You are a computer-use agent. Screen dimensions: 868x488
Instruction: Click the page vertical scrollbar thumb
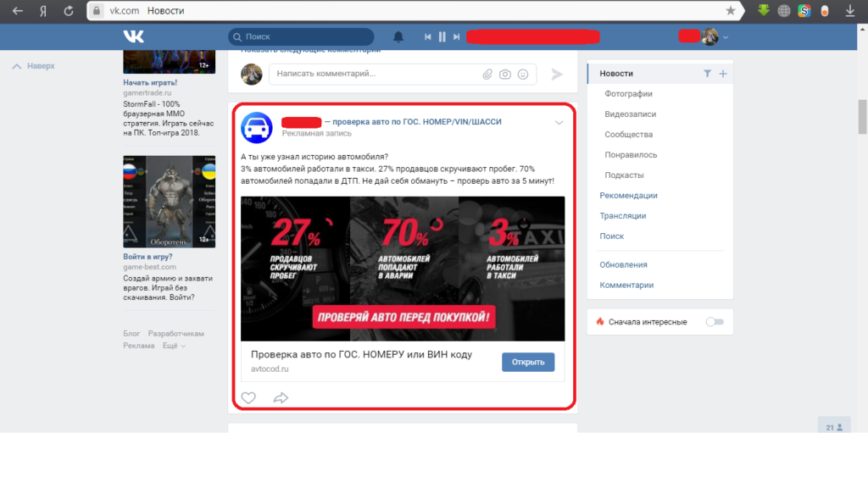[862, 117]
